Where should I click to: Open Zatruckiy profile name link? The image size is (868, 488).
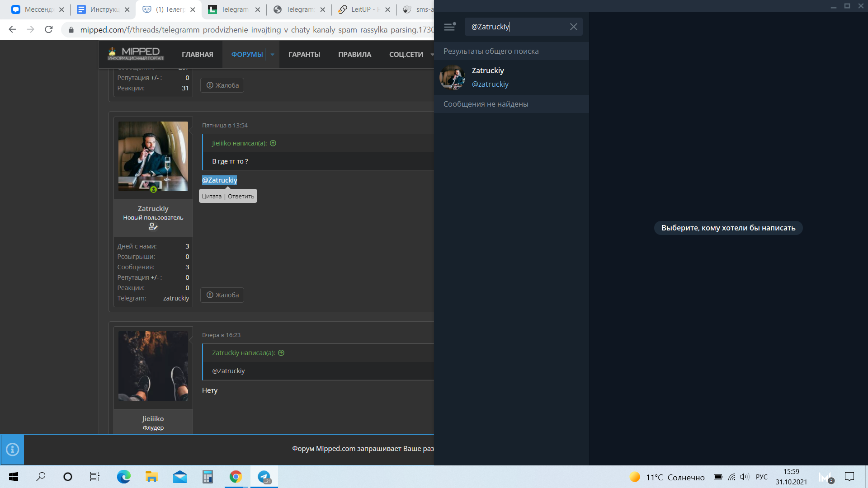153,209
